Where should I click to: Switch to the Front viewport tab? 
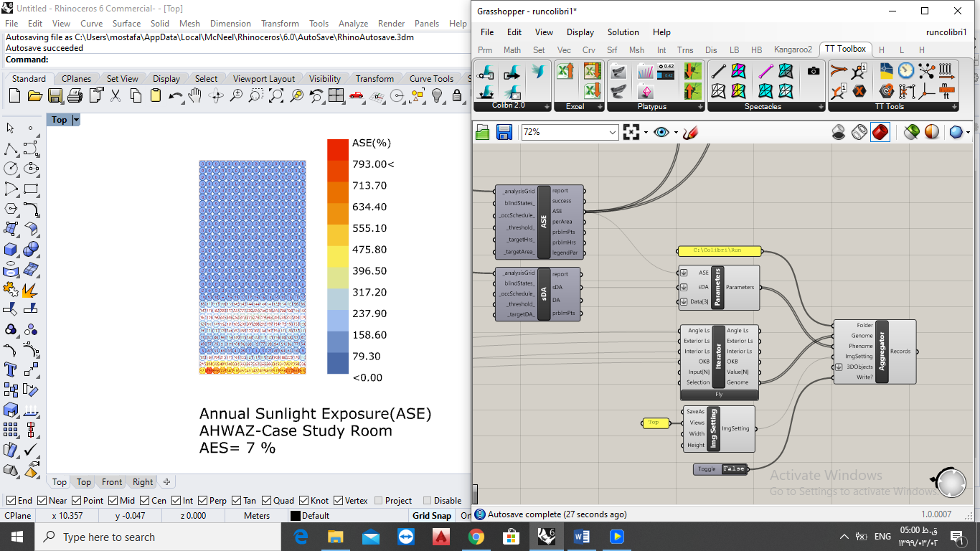pyautogui.click(x=112, y=482)
